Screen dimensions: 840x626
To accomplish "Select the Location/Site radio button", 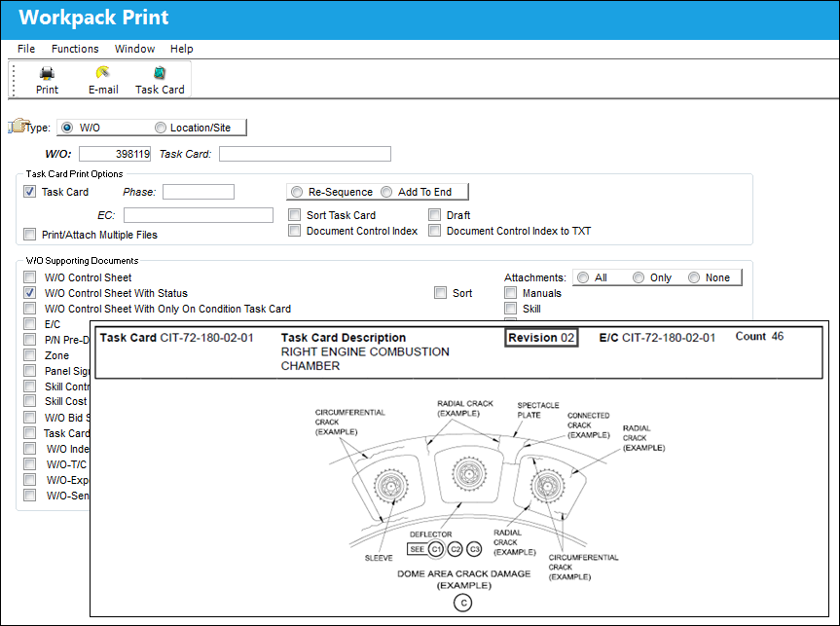I will (161, 128).
